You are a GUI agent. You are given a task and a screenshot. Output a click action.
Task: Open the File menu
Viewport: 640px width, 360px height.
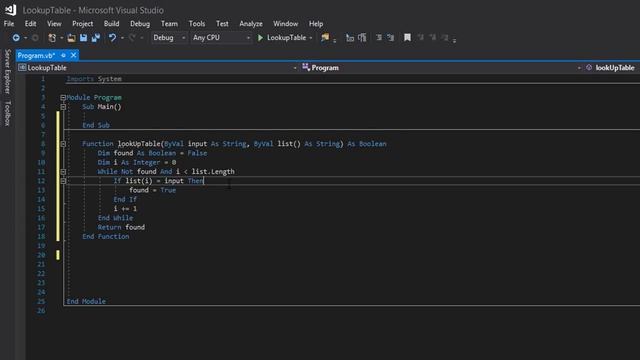coord(9,24)
